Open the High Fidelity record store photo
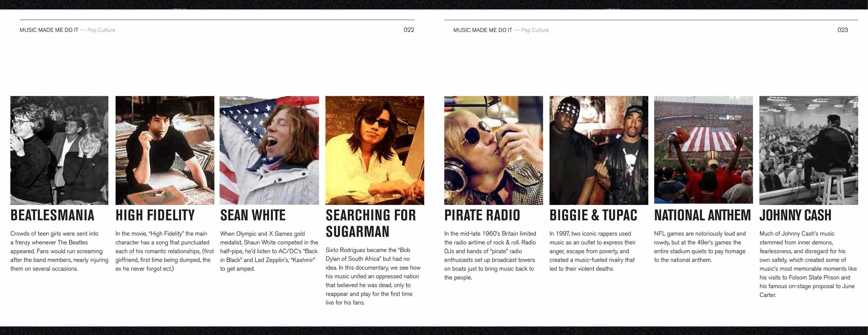The width and height of the screenshot is (868, 335). tap(165, 151)
